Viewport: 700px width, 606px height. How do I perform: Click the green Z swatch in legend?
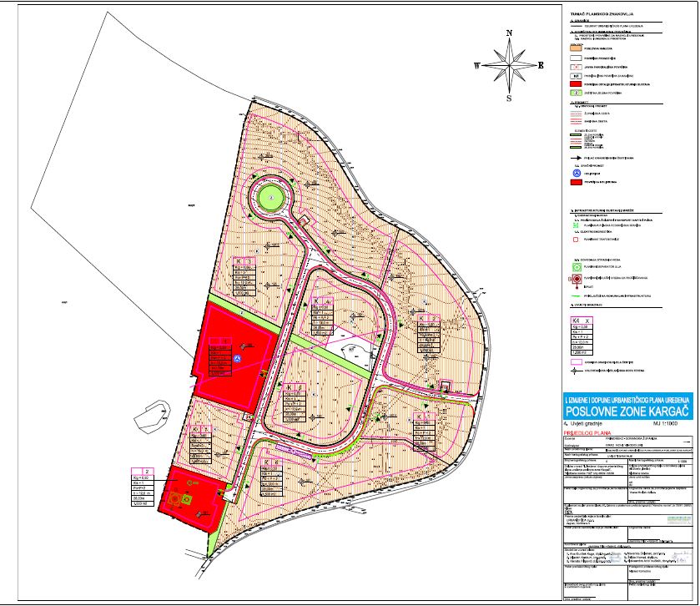pos(576,93)
